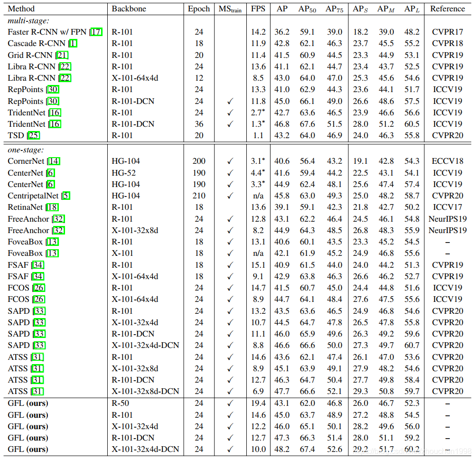Open citation 22 in Libra R-CNN X-101-64x4d row

click(x=65, y=78)
